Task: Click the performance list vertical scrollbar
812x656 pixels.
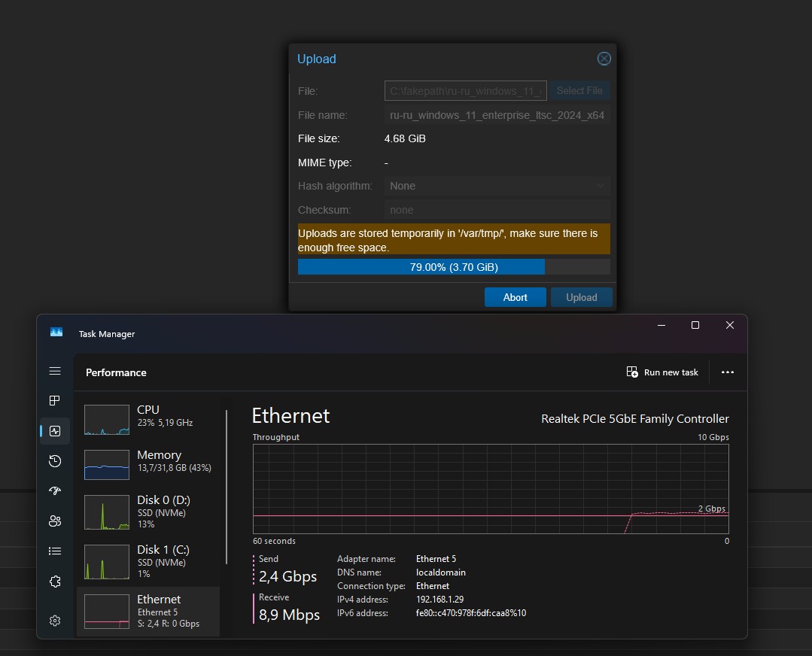Action: pos(227,487)
